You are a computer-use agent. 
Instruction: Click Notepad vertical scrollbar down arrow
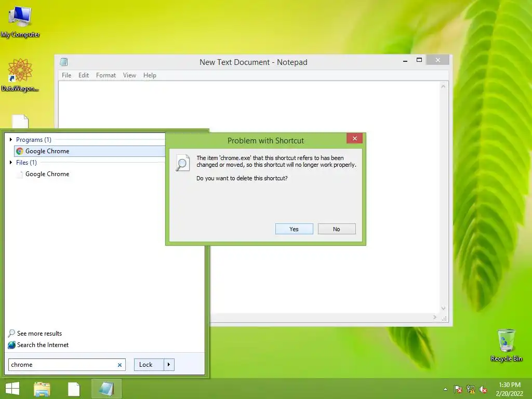(443, 308)
